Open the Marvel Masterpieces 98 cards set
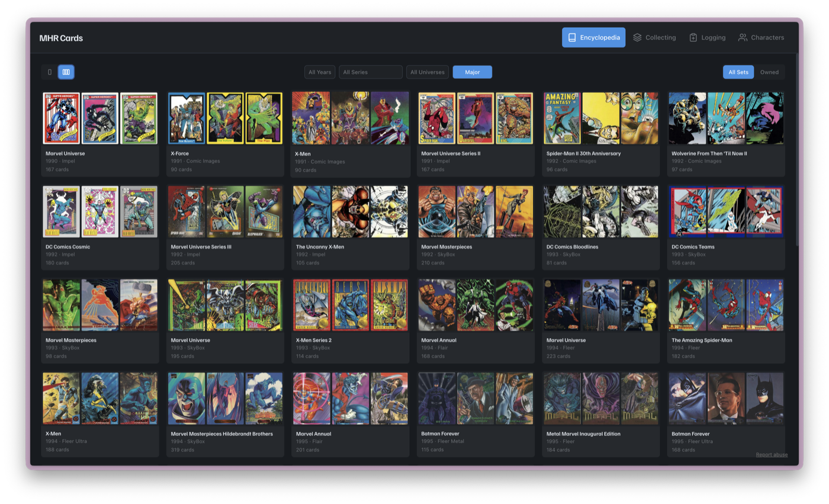Image resolution: width=829 pixels, height=504 pixels. pos(100,320)
